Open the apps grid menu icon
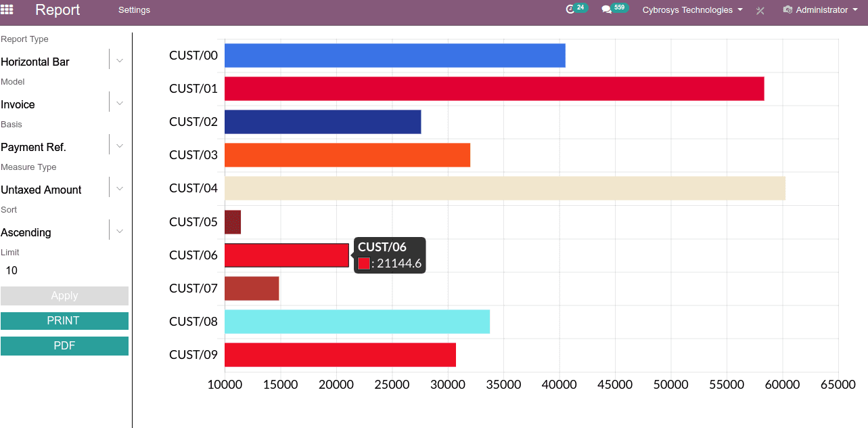This screenshot has height=428, width=868. tap(7, 10)
